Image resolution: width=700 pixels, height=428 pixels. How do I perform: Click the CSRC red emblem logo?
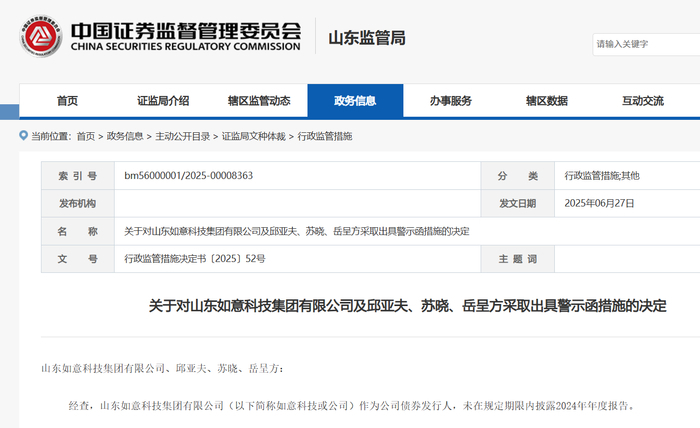pos(41,36)
